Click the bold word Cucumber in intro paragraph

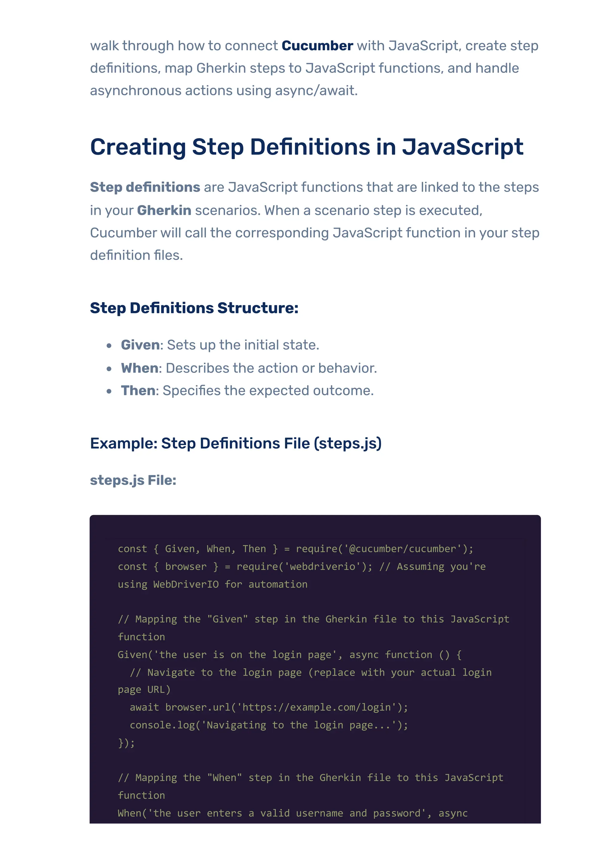tap(317, 46)
